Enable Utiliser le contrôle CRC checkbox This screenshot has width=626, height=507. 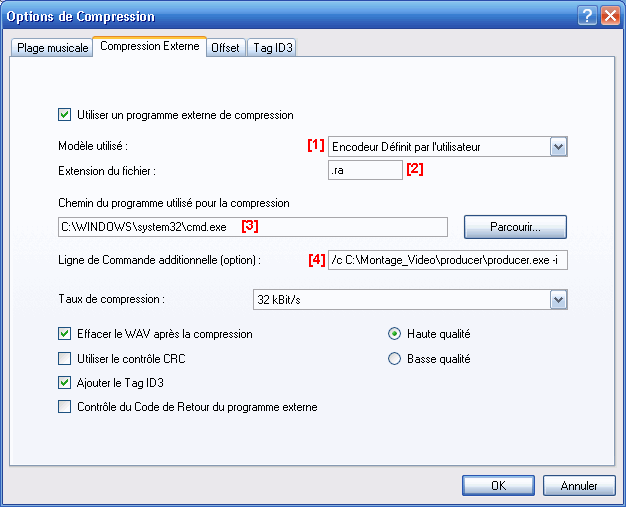(65, 358)
